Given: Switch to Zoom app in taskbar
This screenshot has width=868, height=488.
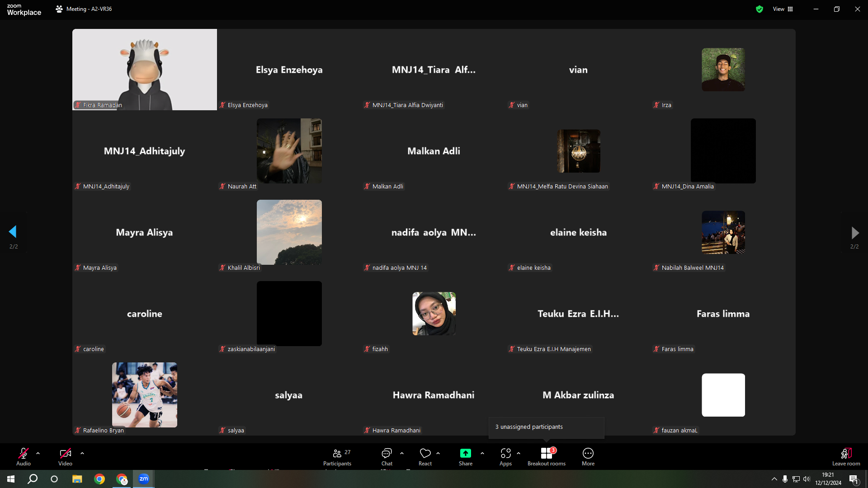Looking at the screenshot, I should [x=144, y=479].
